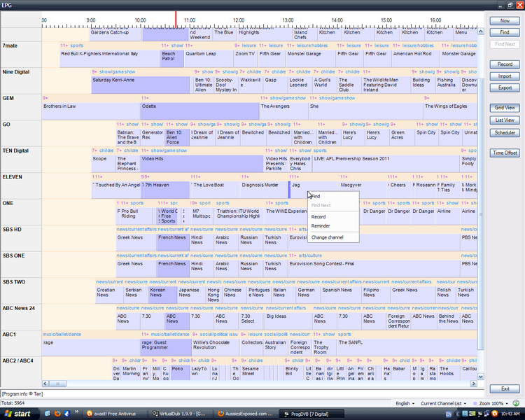Click the Firefox quick-launch icon in taskbar
Image resolution: width=525 pixels, height=420 pixels.
58,414
